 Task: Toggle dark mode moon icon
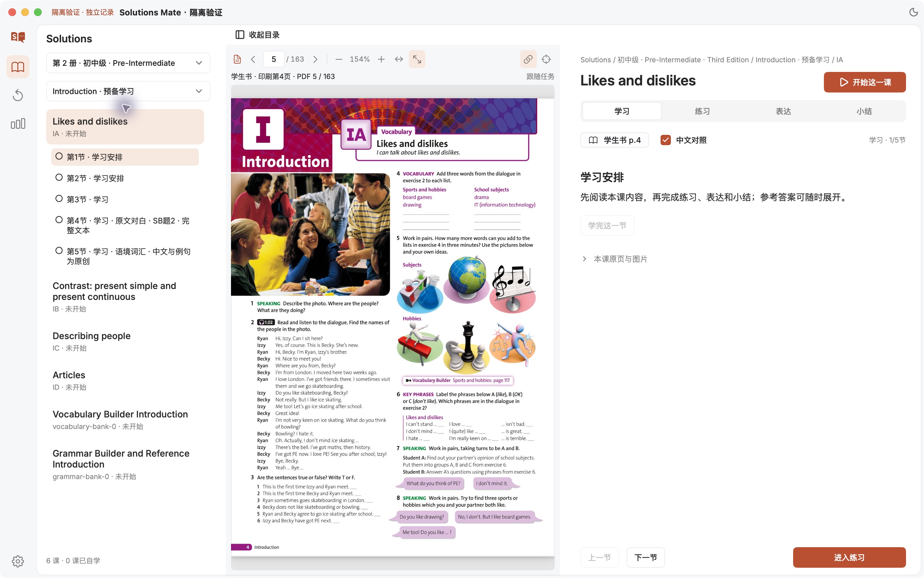pyautogui.click(x=913, y=12)
